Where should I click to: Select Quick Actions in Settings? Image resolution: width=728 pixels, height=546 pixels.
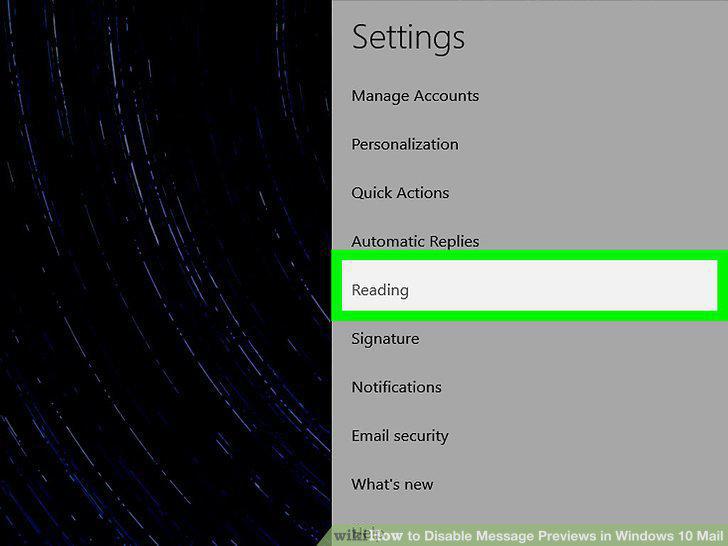tap(400, 193)
